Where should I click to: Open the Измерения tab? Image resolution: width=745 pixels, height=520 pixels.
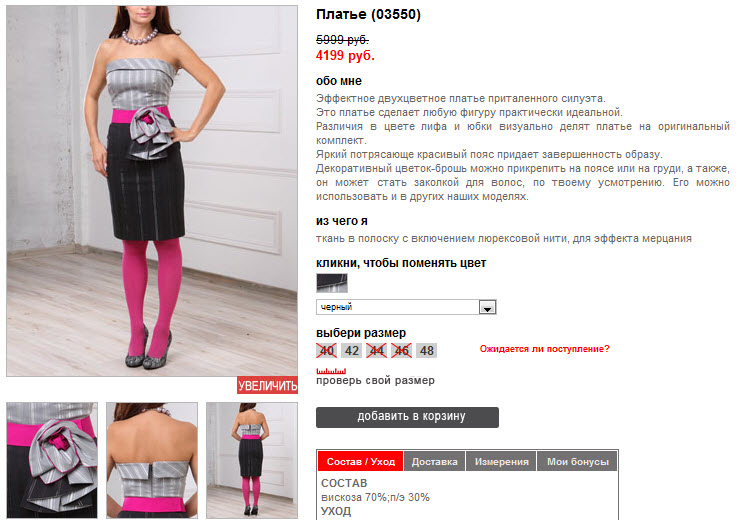point(501,462)
